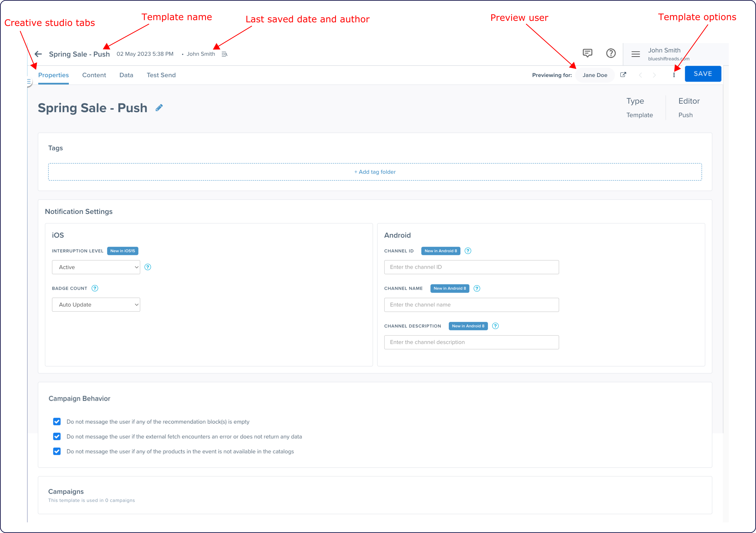756x533 pixels.
Task: Click the channel description input field
Action: click(471, 342)
